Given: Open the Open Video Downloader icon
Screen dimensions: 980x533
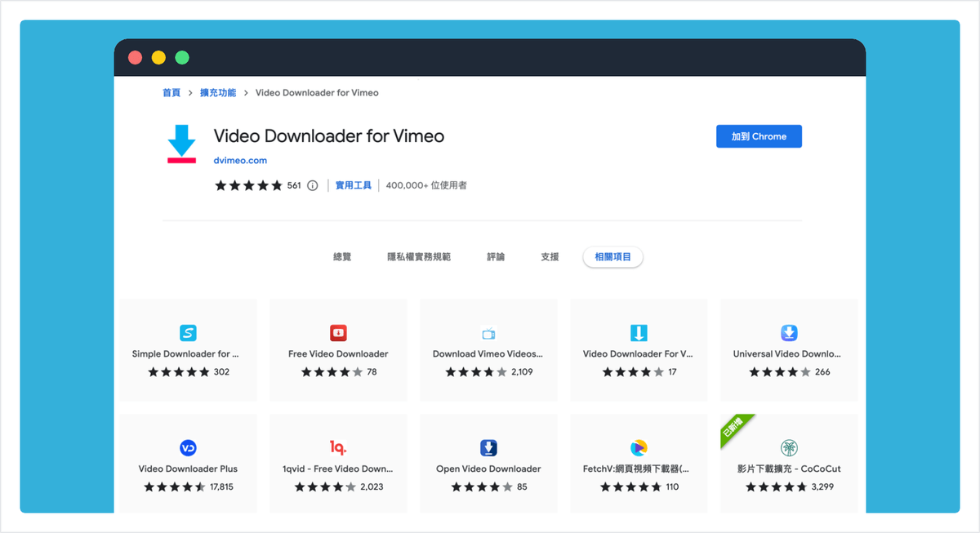Looking at the screenshot, I should coord(488,448).
